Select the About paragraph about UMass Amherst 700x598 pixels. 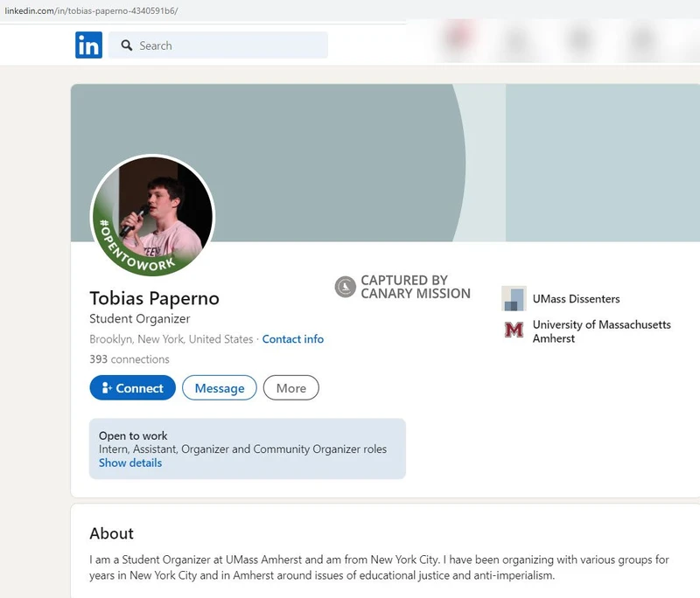(379, 567)
